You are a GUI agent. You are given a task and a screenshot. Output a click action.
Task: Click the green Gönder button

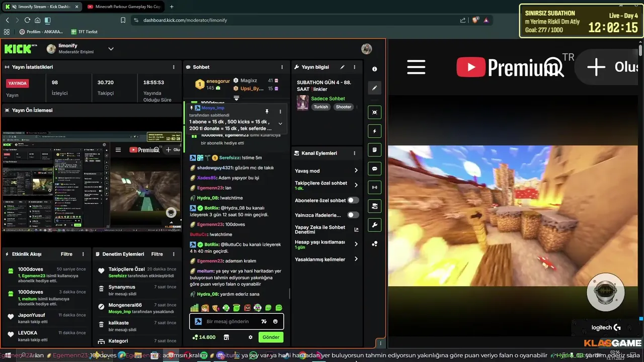(271, 337)
